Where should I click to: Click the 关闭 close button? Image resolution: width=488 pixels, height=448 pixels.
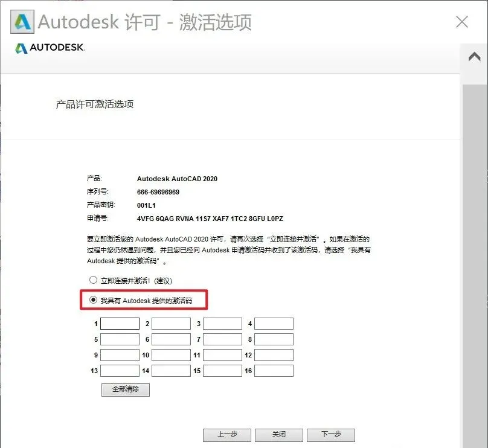pos(279,435)
